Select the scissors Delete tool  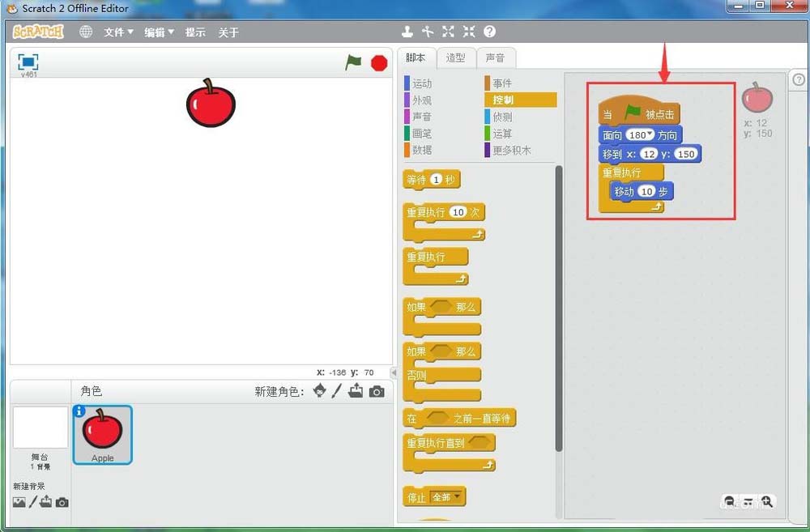[428, 32]
